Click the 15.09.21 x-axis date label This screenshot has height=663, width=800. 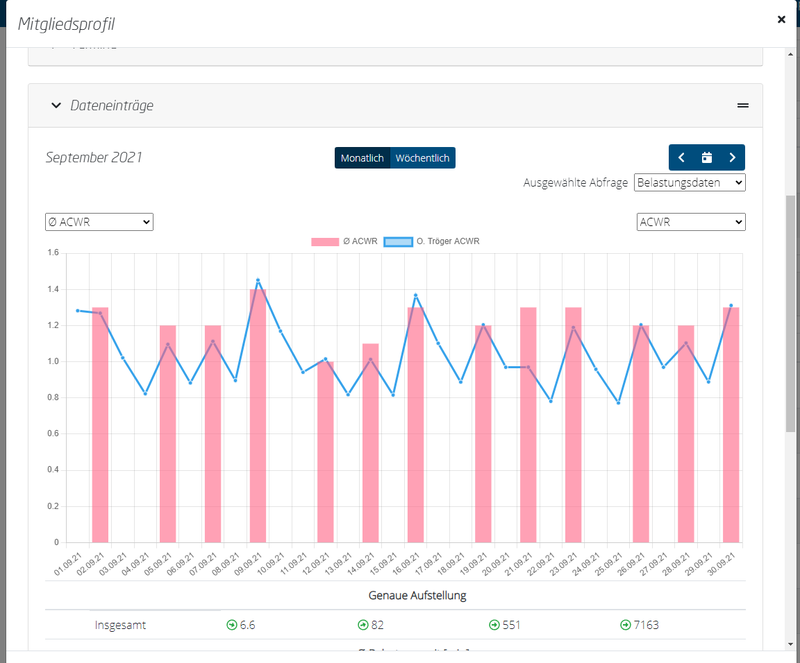pos(383,563)
